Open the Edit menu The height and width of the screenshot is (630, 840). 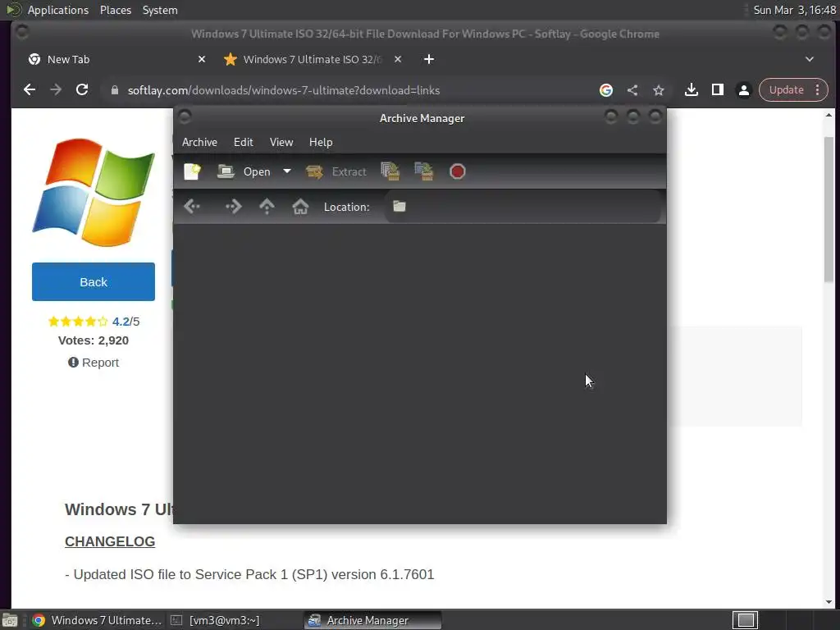(243, 142)
